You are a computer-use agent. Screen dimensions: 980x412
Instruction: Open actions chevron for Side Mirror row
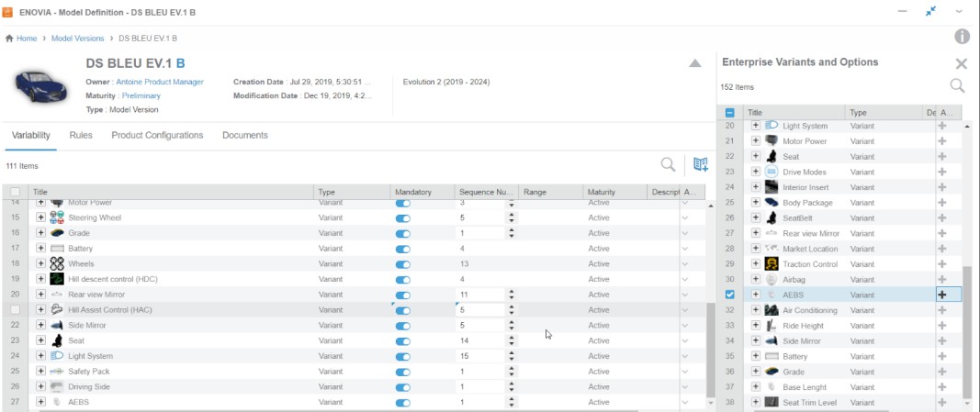click(x=685, y=325)
